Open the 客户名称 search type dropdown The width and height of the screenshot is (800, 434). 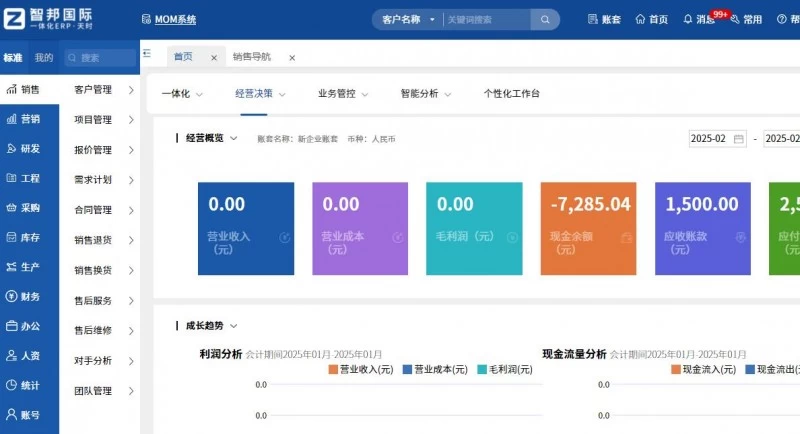[408, 19]
